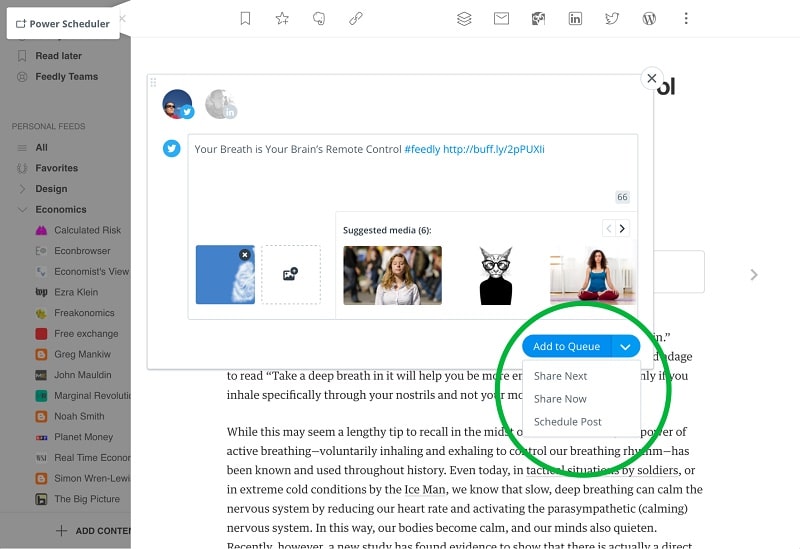Click the star save-to-board icon
Screen dimensions: 800x549
[x=282, y=19]
